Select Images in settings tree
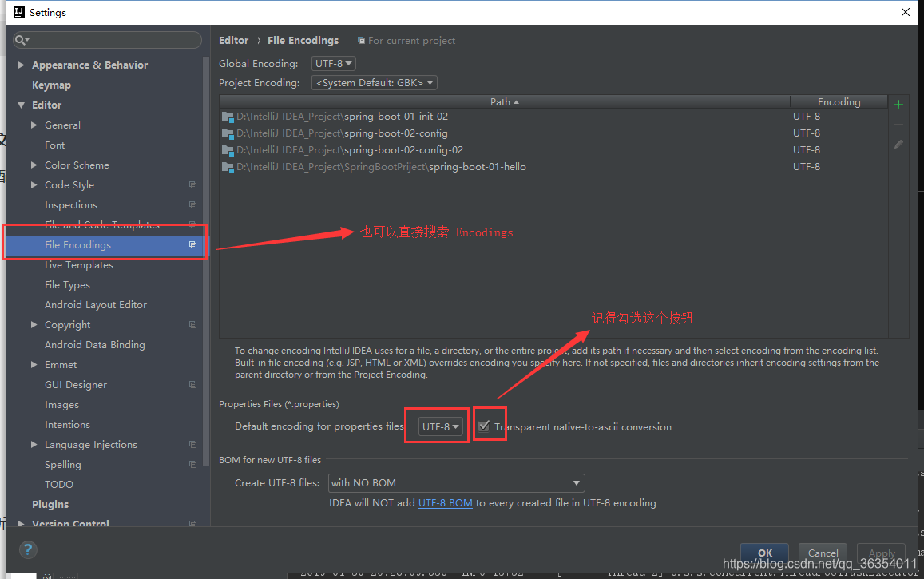The width and height of the screenshot is (924, 579). [61, 405]
